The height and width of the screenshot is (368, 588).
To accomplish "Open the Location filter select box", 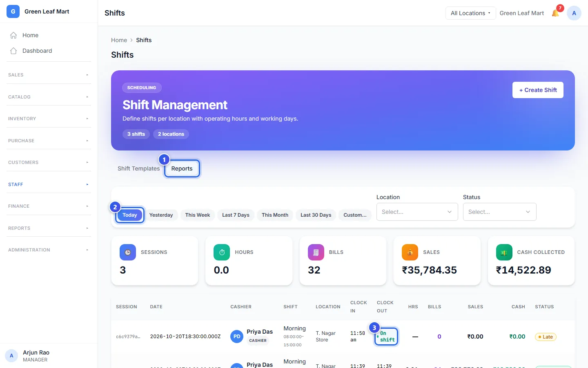I will click(x=417, y=212).
